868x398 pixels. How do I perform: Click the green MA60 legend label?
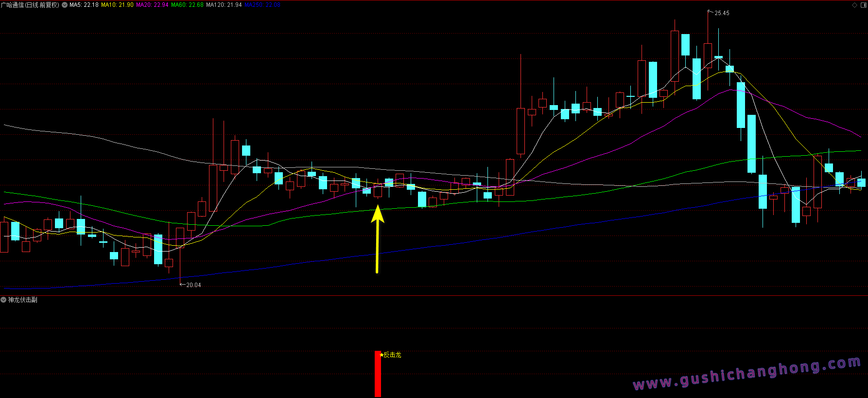187,5
